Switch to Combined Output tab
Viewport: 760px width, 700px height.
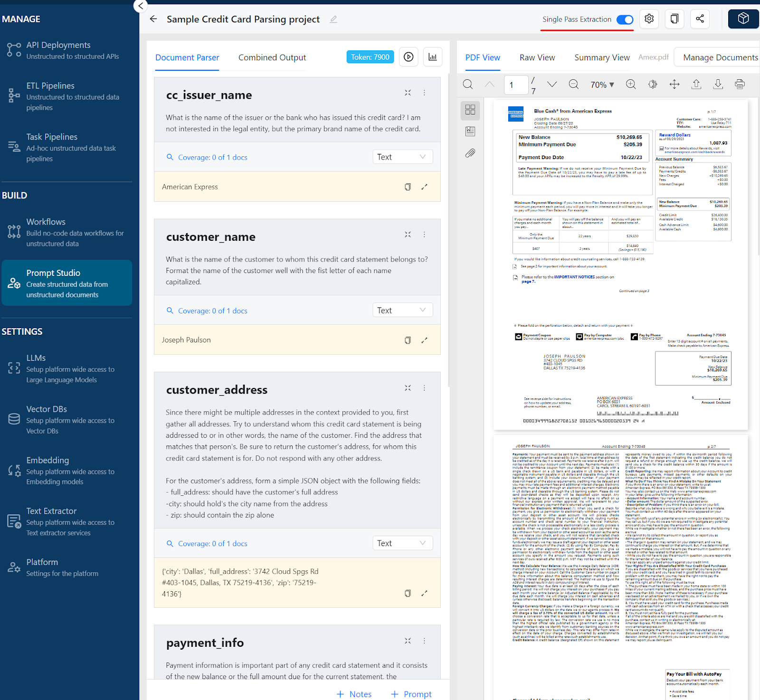[x=272, y=57]
